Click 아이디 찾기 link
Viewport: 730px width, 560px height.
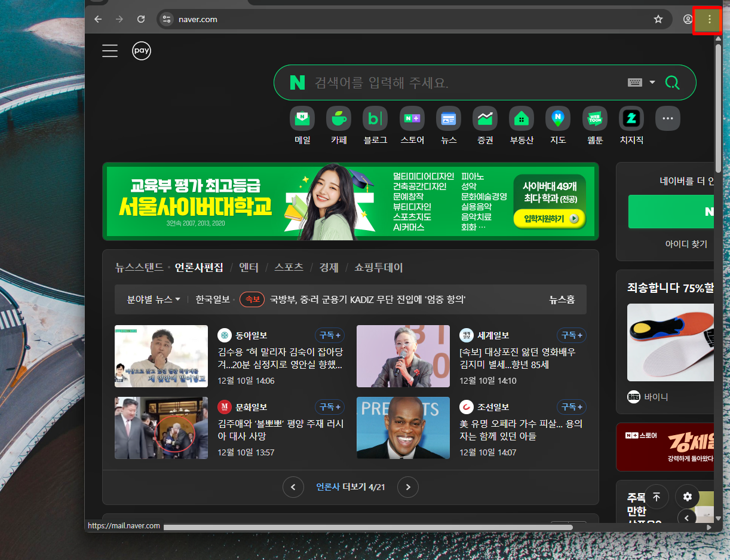[686, 244]
